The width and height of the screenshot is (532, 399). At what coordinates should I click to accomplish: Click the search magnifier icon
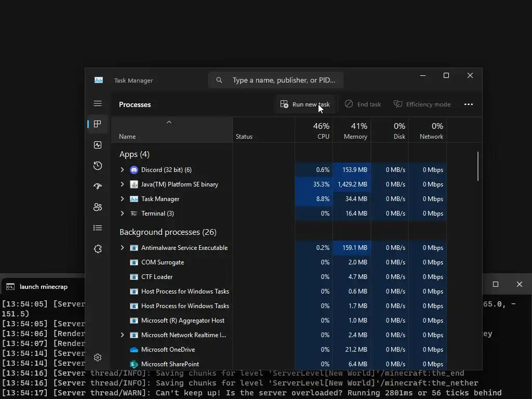coord(219,80)
